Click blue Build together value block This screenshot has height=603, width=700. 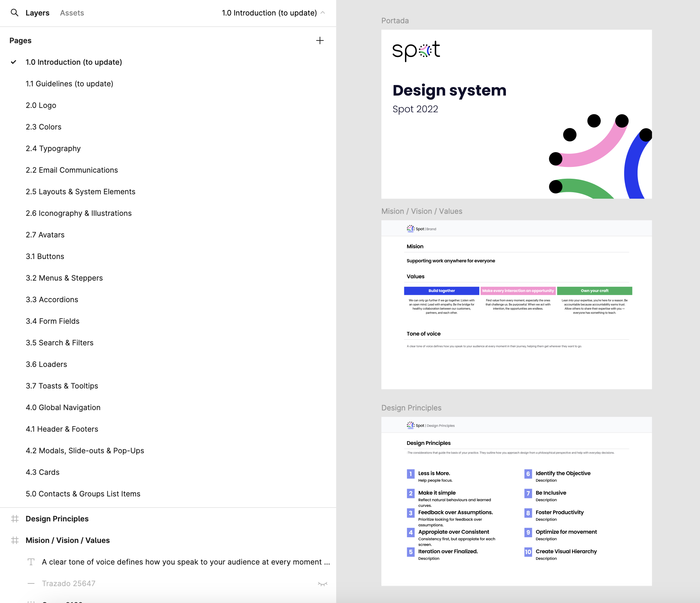pyautogui.click(x=441, y=291)
